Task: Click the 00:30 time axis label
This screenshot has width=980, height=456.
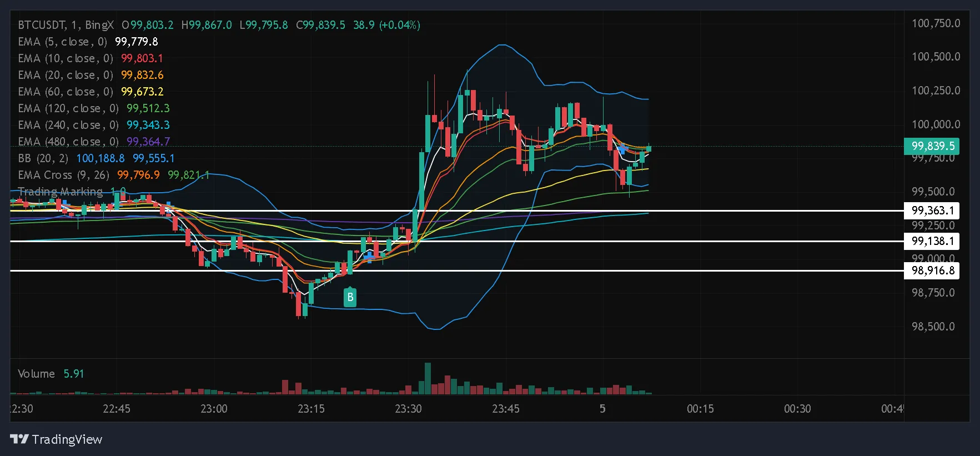Action: click(797, 409)
